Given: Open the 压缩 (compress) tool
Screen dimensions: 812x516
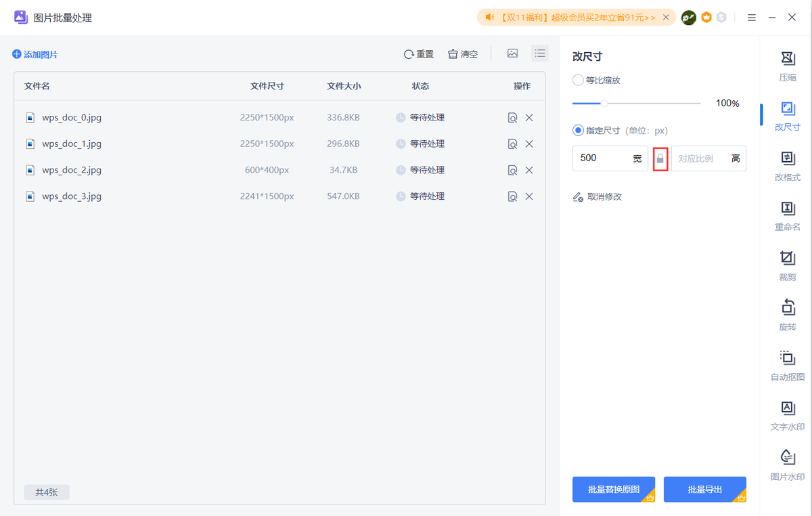Looking at the screenshot, I should tap(788, 66).
